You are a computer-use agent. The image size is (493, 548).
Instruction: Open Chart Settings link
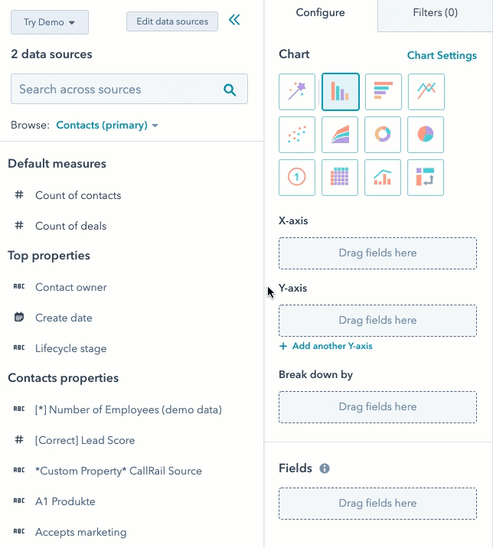pyautogui.click(x=442, y=55)
